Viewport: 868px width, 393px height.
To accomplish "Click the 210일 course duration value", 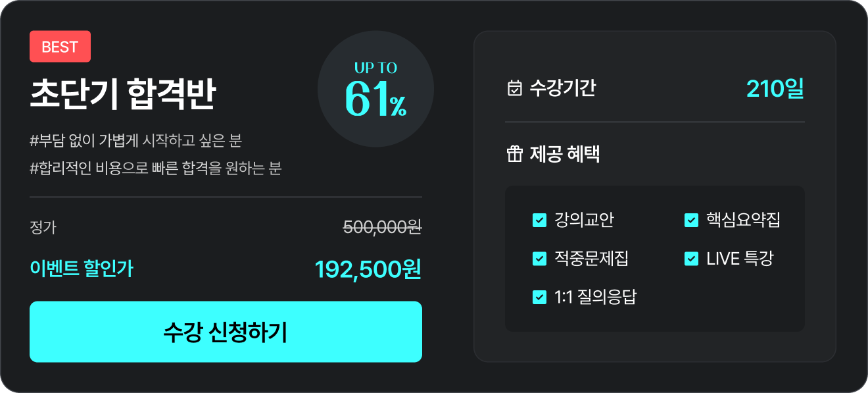I will 775,88.
